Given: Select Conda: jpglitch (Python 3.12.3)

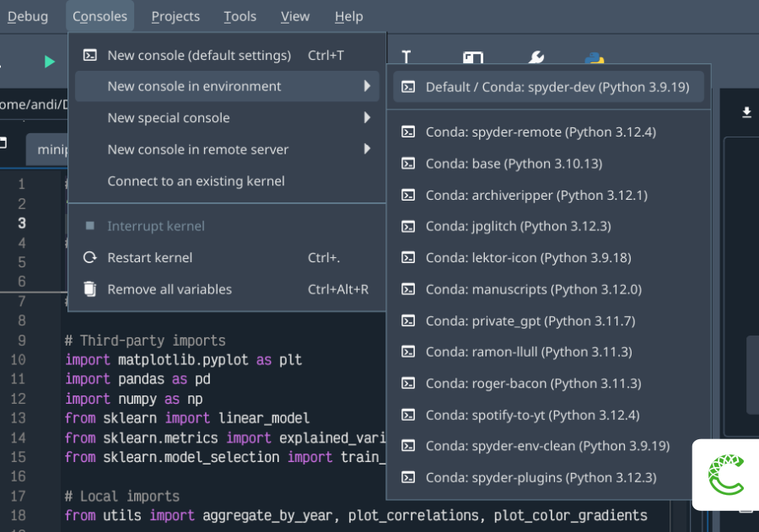Looking at the screenshot, I should pos(548,226).
